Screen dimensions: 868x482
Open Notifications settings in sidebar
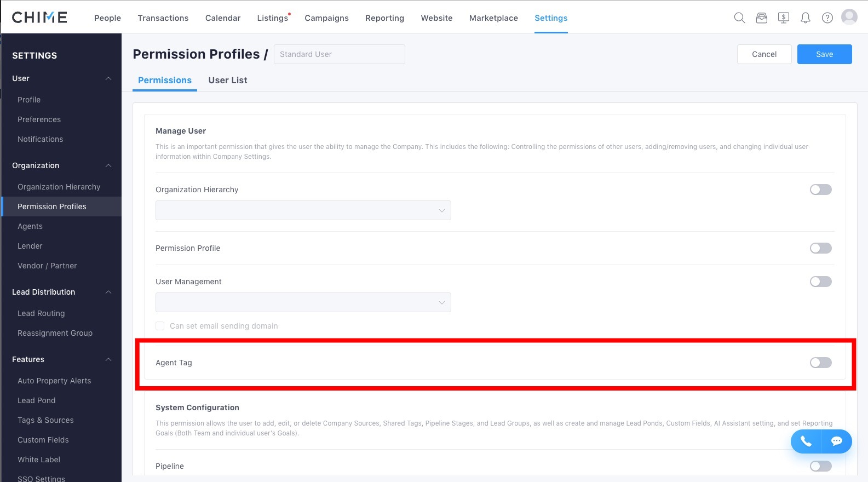[x=40, y=139]
